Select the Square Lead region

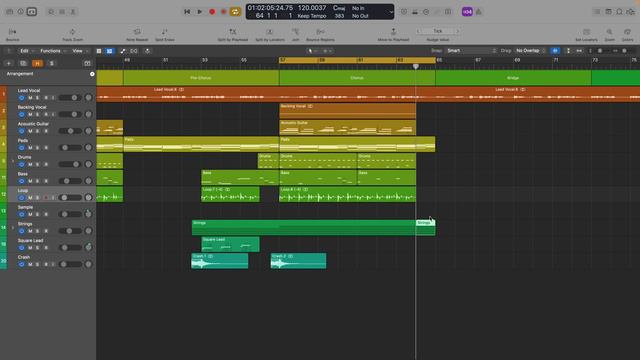(x=230, y=244)
